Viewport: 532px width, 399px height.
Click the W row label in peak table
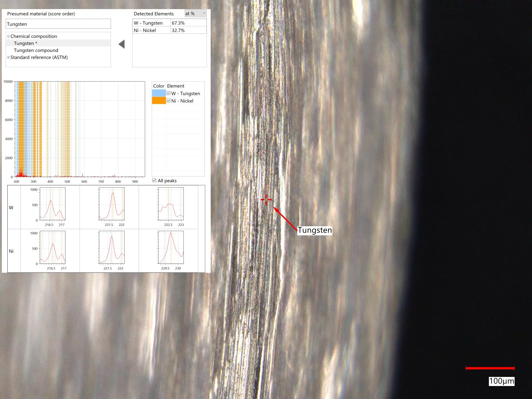pyautogui.click(x=11, y=208)
